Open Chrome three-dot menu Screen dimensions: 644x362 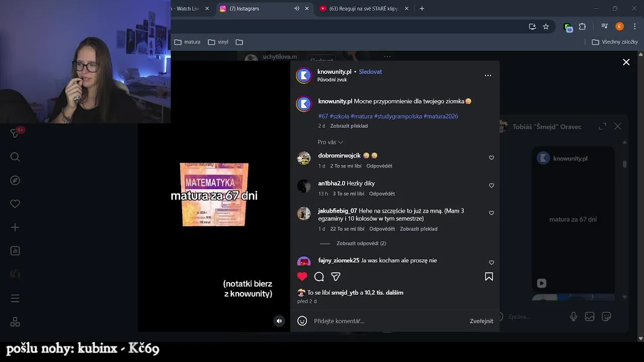[x=634, y=27]
